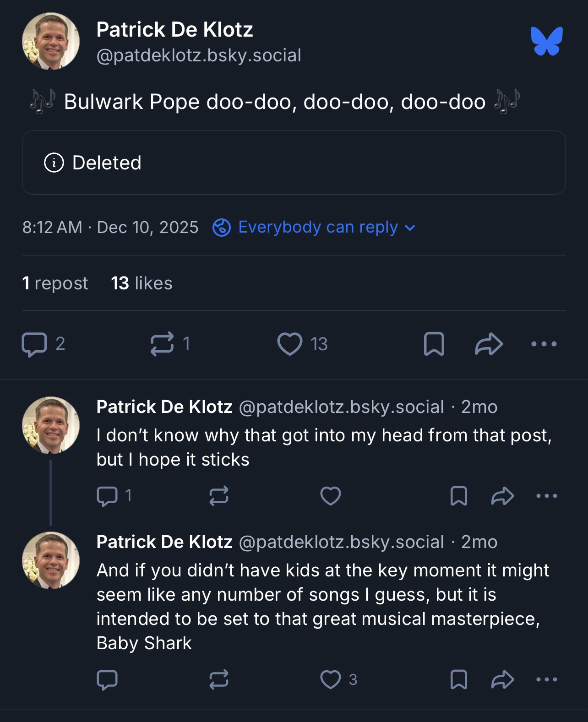
Task: Like the "hope it sticks" reply
Action: point(330,496)
